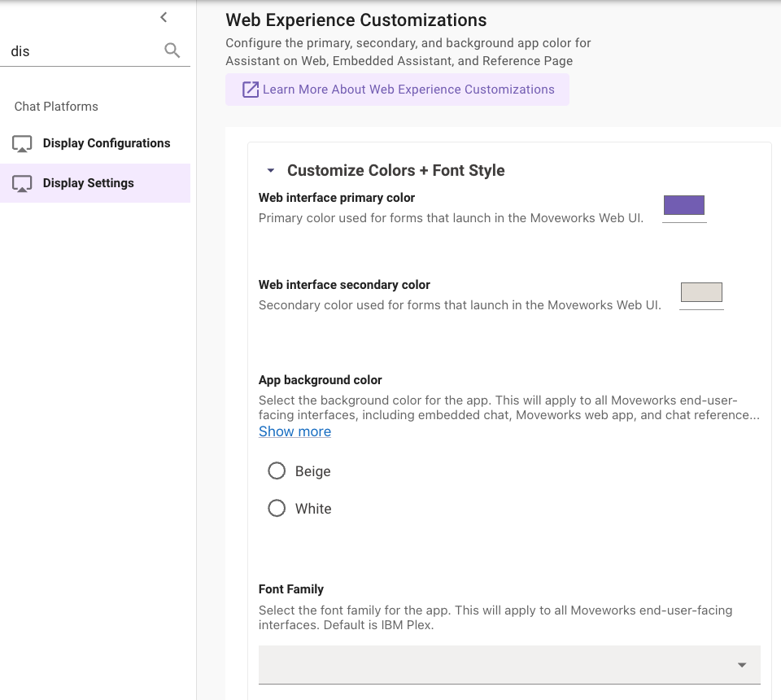Select the White background radio button

pyautogui.click(x=277, y=509)
